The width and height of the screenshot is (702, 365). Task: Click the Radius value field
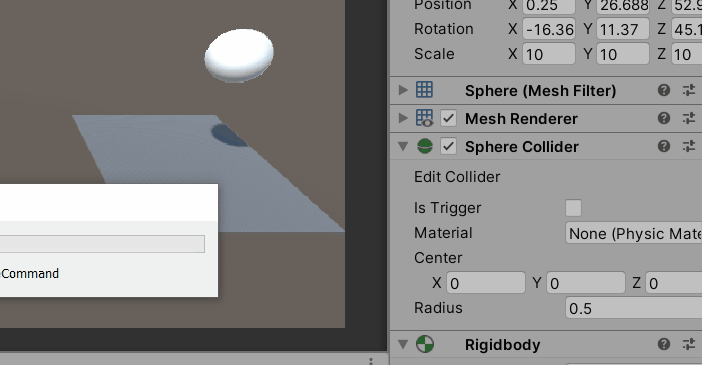coord(634,308)
